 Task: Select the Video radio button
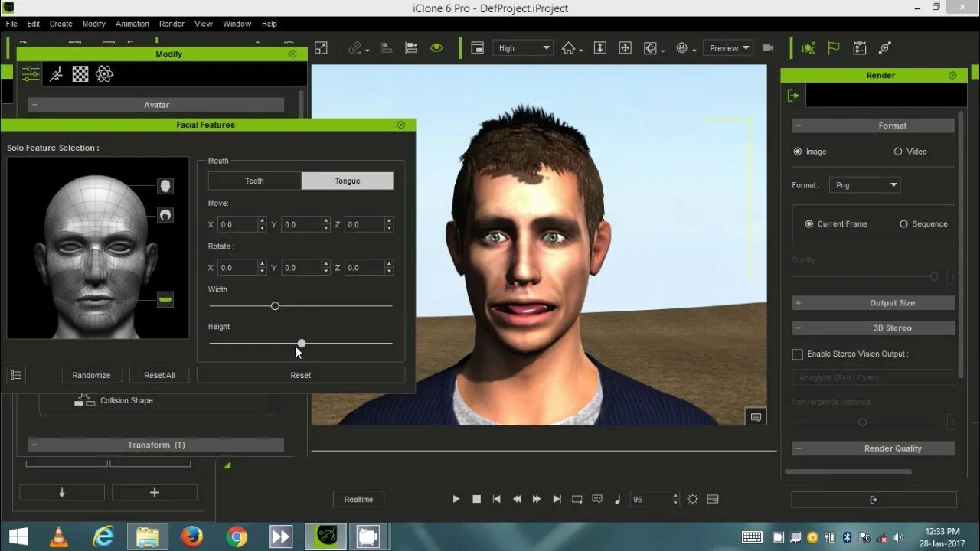click(x=898, y=152)
